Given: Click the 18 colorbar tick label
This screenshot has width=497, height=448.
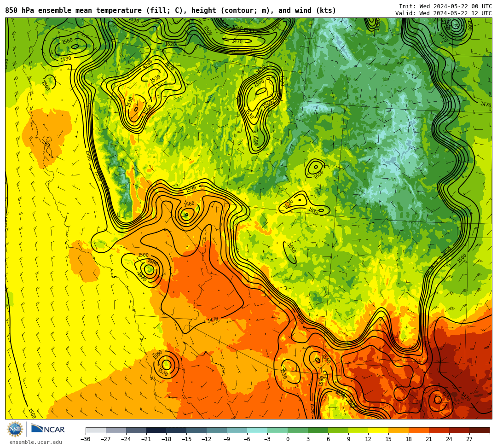Looking at the screenshot, I should (x=409, y=439).
